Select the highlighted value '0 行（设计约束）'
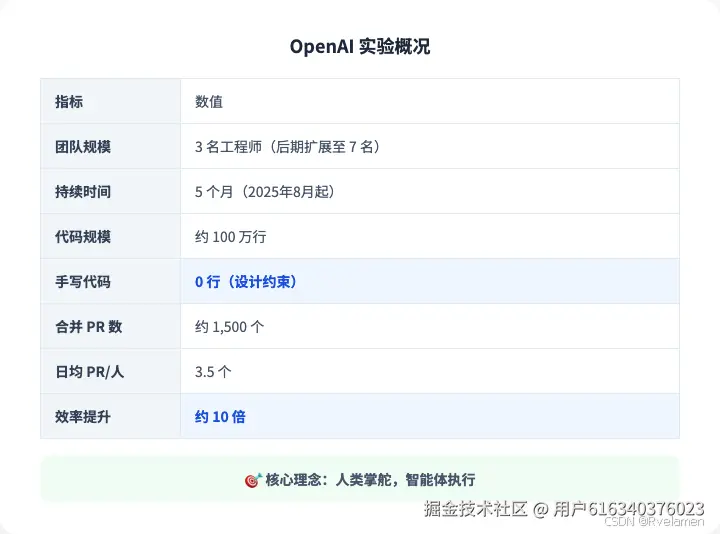The height and width of the screenshot is (534, 720). pos(248,281)
